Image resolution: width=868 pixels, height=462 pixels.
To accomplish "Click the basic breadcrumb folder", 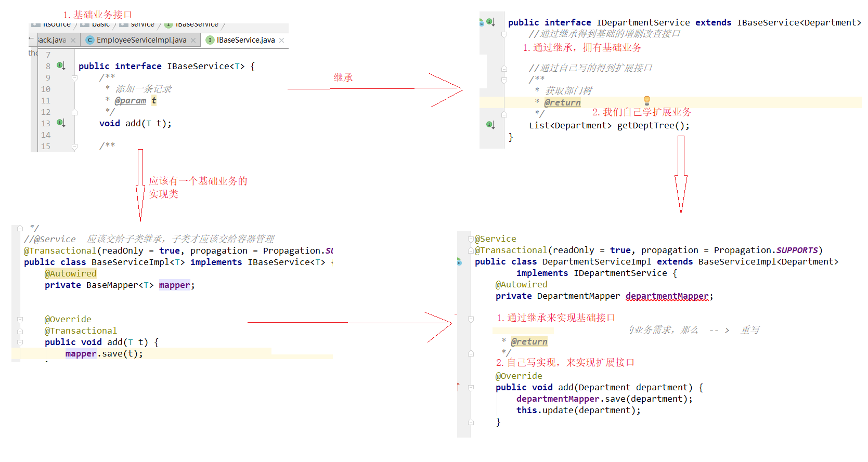I will 95,24.
